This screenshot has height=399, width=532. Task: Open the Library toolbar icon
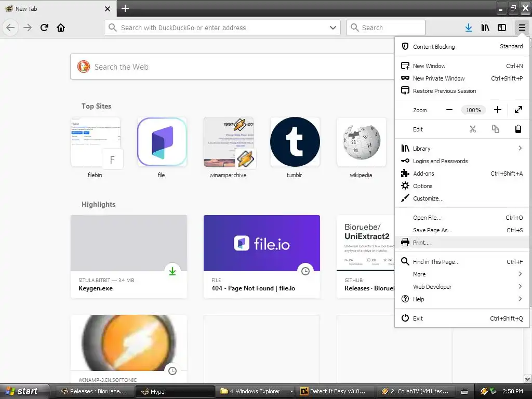click(485, 28)
